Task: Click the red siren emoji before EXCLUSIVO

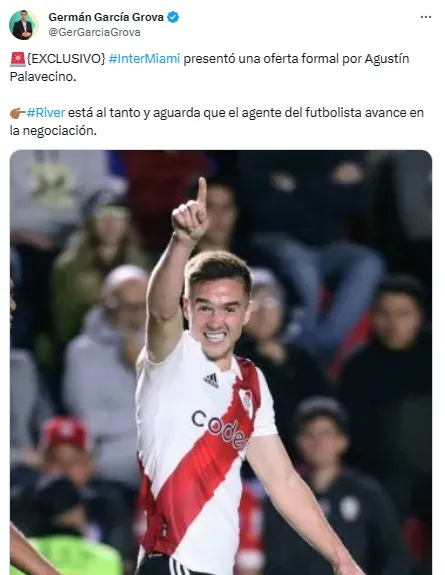Action: [18, 59]
